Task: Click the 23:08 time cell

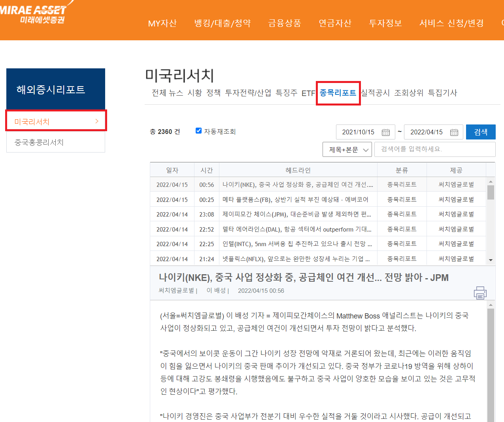Action: pos(207,214)
